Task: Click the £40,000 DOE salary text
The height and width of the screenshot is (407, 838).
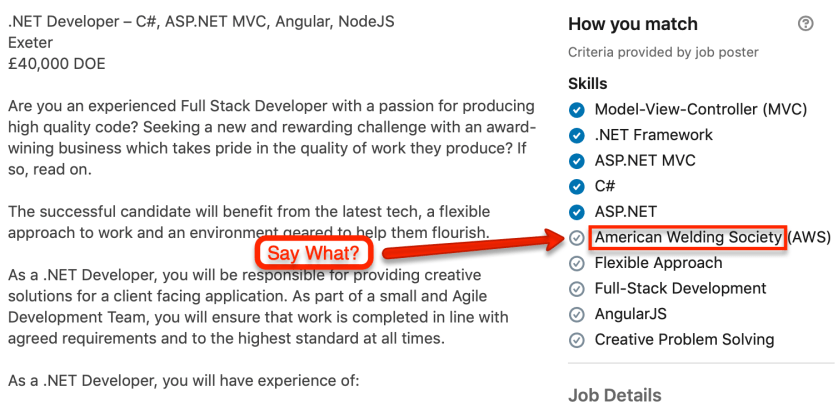Action: 56,64
